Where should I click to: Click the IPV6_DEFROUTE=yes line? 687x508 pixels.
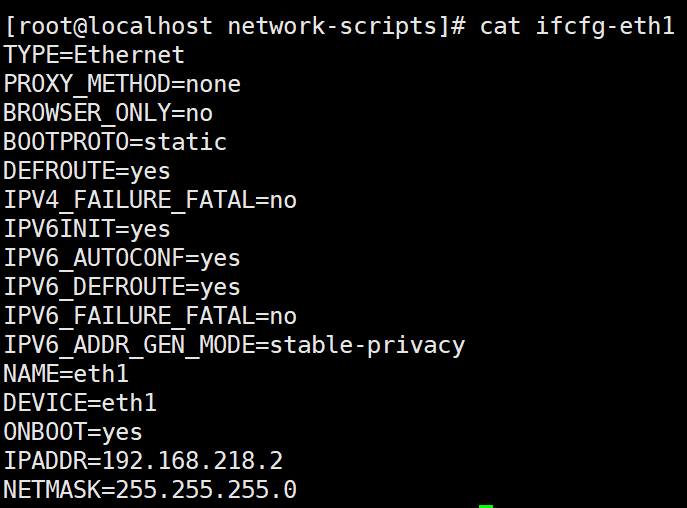point(122,287)
